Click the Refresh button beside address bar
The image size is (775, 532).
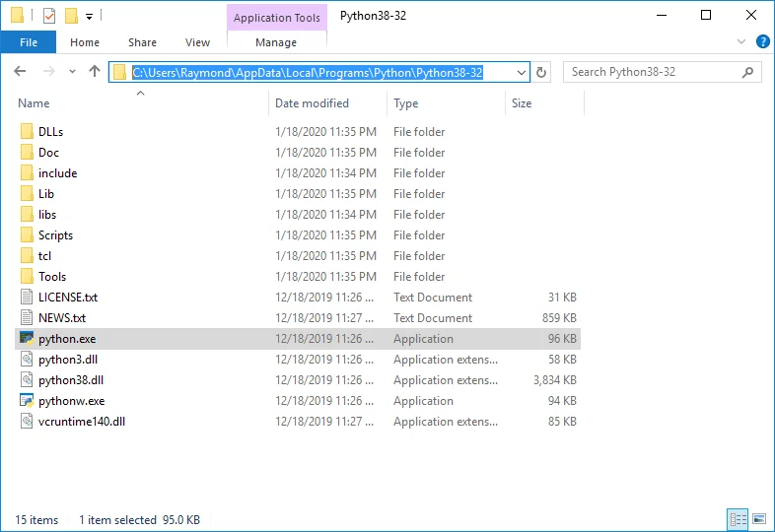(541, 72)
